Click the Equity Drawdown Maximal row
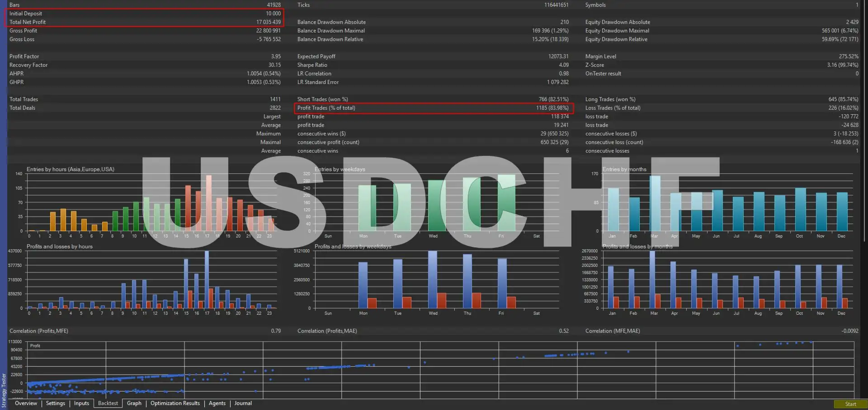This screenshot has height=410, width=868. pyautogui.click(x=721, y=31)
